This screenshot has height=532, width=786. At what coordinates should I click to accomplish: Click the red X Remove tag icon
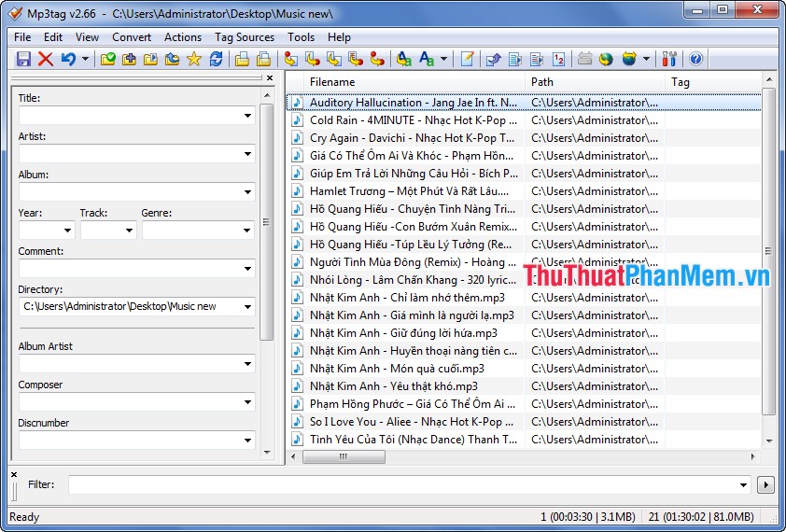click(46, 59)
